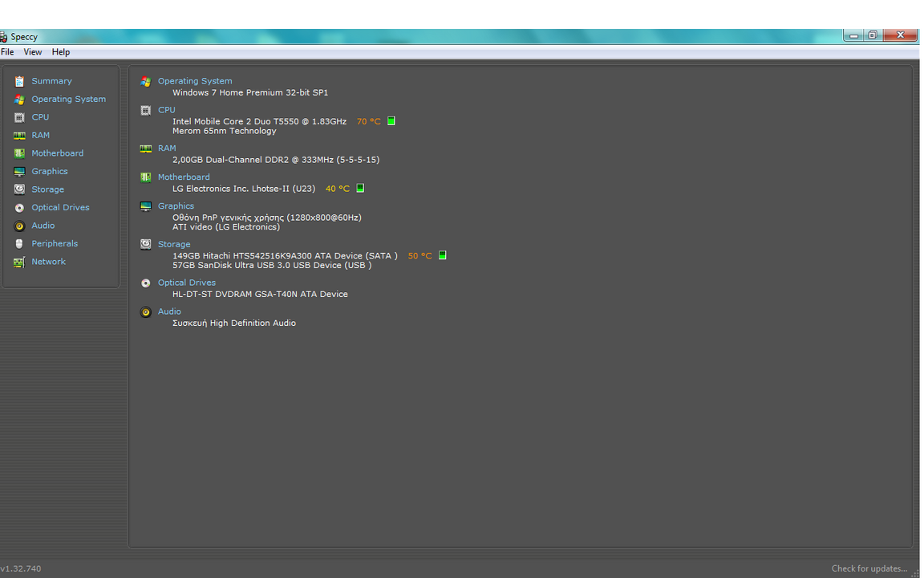Screen dimensions: 924x578
Task: Open the CPU section from sidebar
Action: [x=40, y=116]
